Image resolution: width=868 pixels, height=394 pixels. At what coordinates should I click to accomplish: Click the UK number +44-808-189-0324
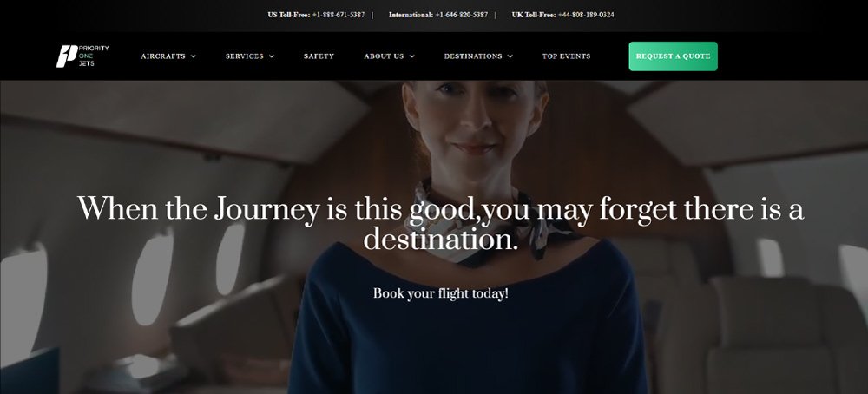coord(586,15)
